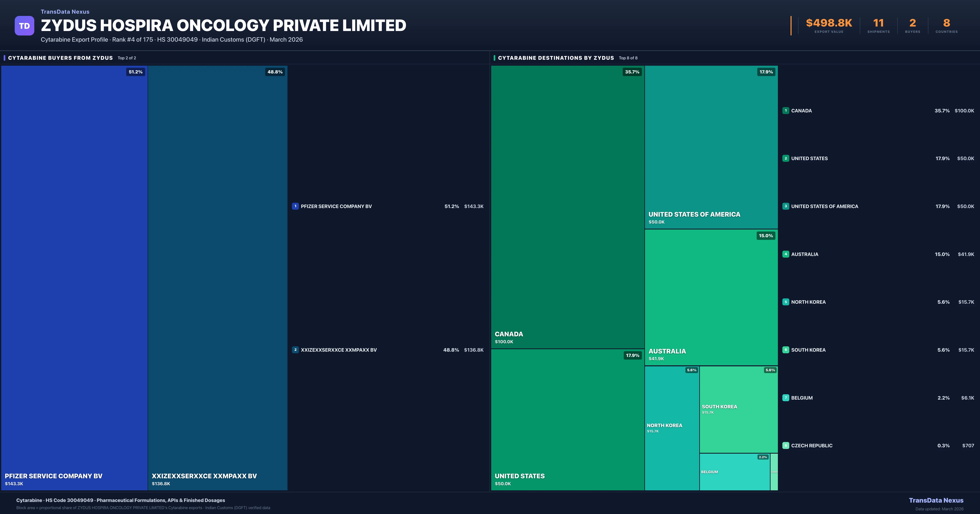Click the XXIZEXXSERXXCE buyer rank 2 badge
980x514 pixels.
pos(295,350)
